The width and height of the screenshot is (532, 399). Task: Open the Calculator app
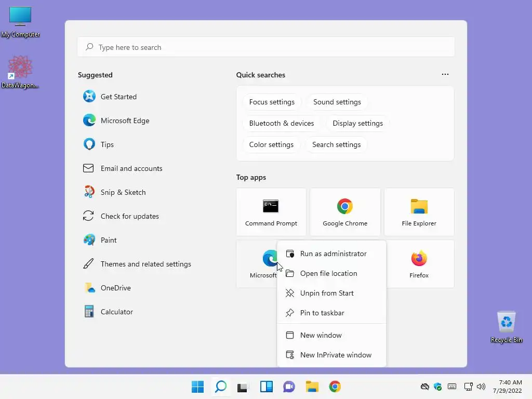click(108, 312)
